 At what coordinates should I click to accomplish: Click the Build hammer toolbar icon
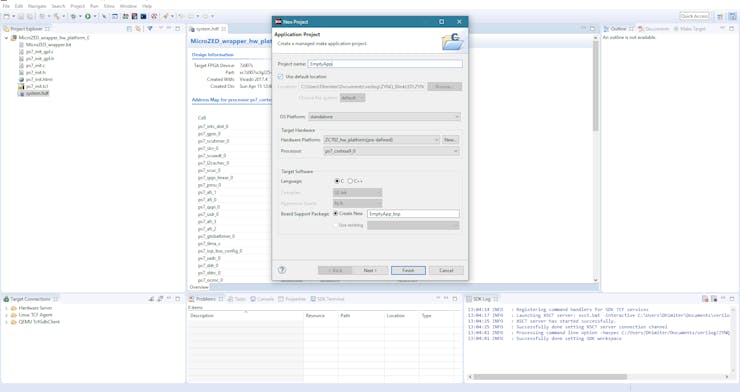point(57,16)
